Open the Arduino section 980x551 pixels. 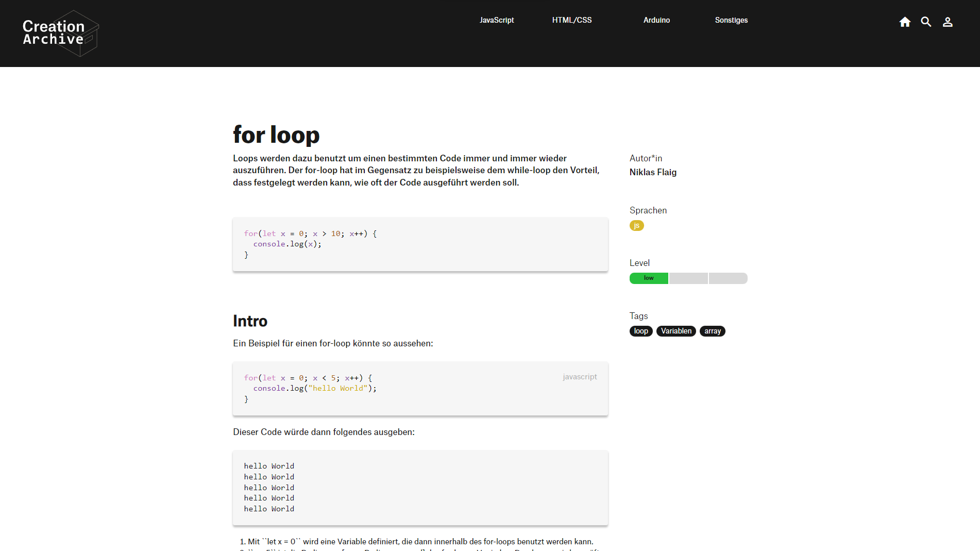point(656,20)
